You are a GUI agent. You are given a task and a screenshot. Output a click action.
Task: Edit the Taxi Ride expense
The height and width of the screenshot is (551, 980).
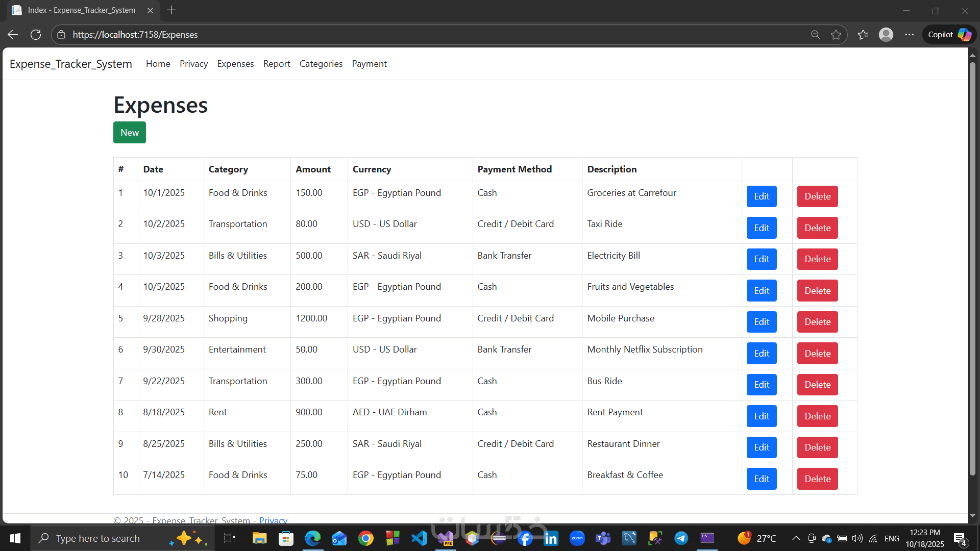pyautogui.click(x=761, y=228)
